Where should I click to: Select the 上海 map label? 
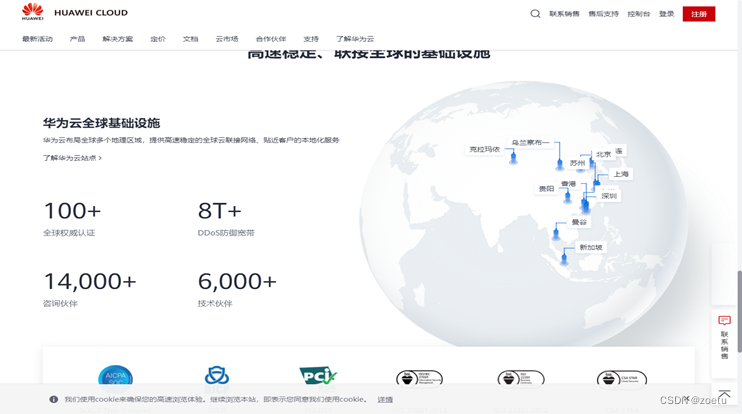pyautogui.click(x=621, y=174)
